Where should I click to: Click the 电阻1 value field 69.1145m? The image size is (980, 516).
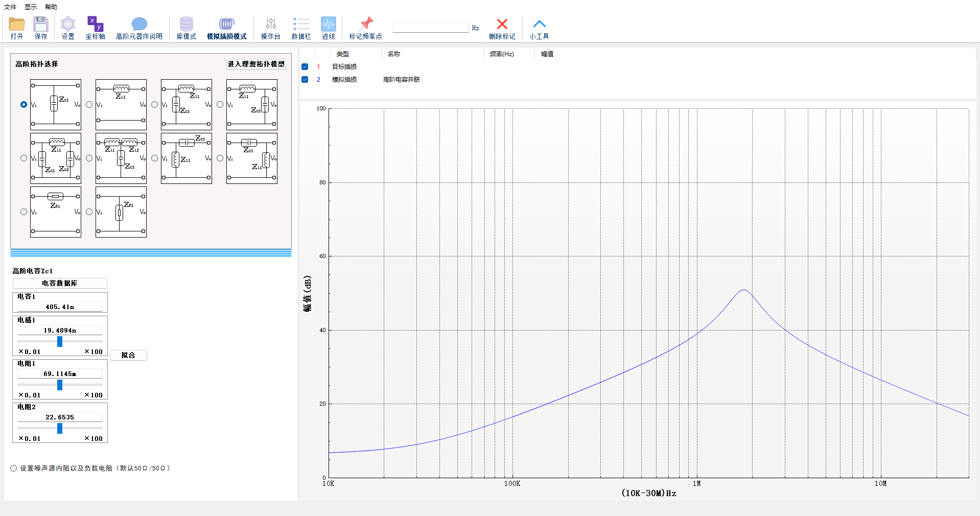tap(60, 373)
